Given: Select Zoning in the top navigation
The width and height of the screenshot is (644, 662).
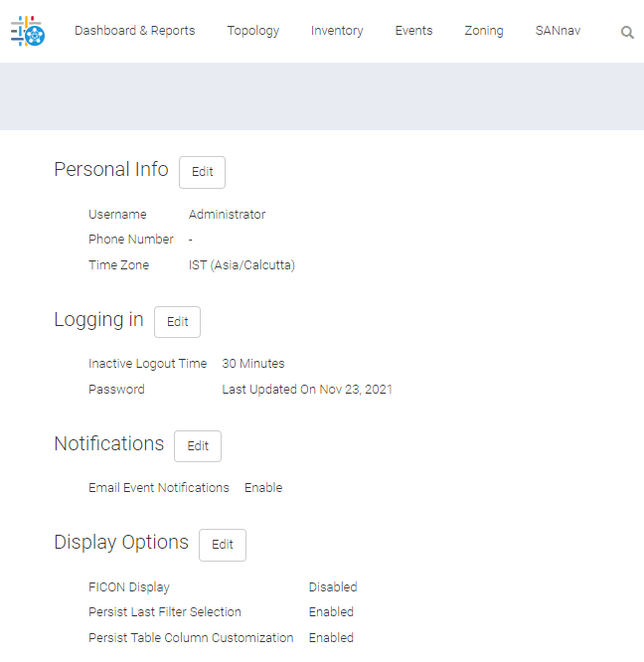Looking at the screenshot, I should click(x=483, y=31).
